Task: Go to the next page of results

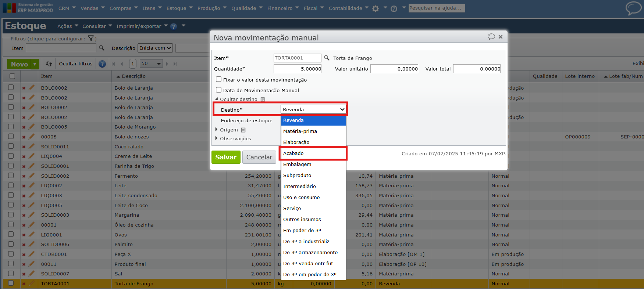Action: 167,64
